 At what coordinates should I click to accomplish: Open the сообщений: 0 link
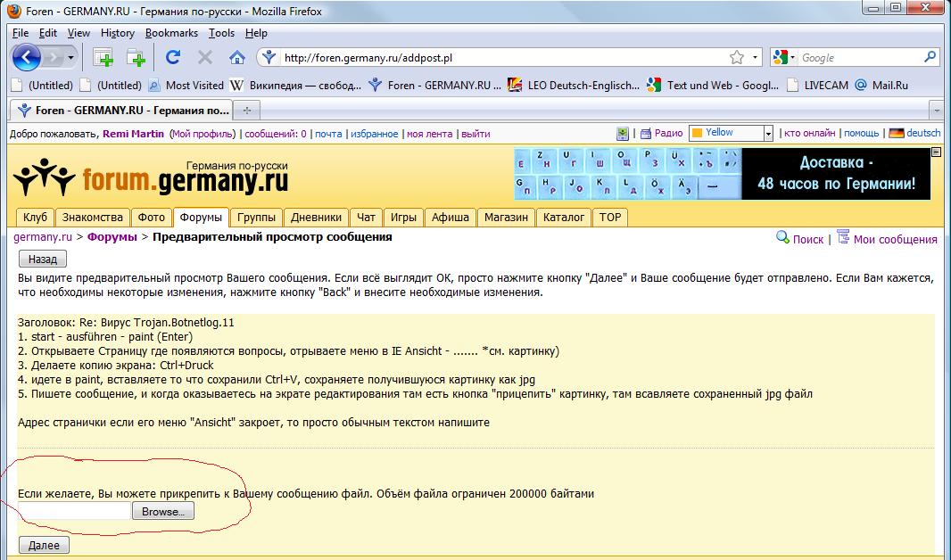(x=276, y=134)
